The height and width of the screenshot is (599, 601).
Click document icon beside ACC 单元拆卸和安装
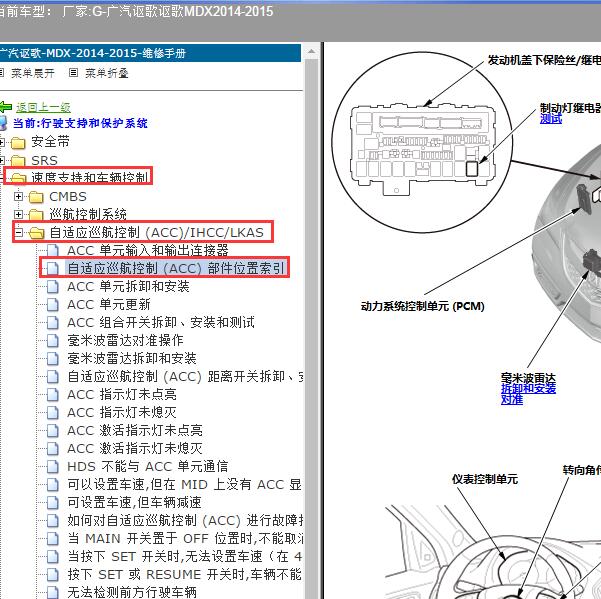click(x=53, y=286)
